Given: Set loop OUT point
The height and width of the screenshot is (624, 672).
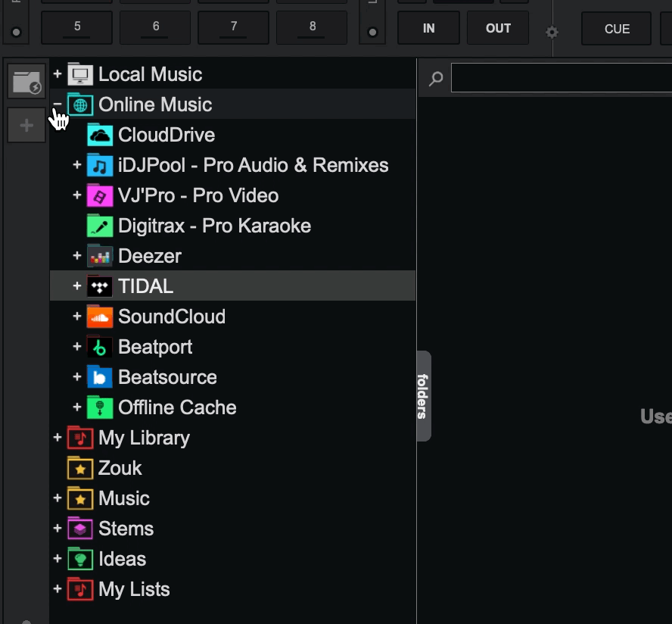Looking at the screenshot, I should pyautogui.click(x=498, y=28).
